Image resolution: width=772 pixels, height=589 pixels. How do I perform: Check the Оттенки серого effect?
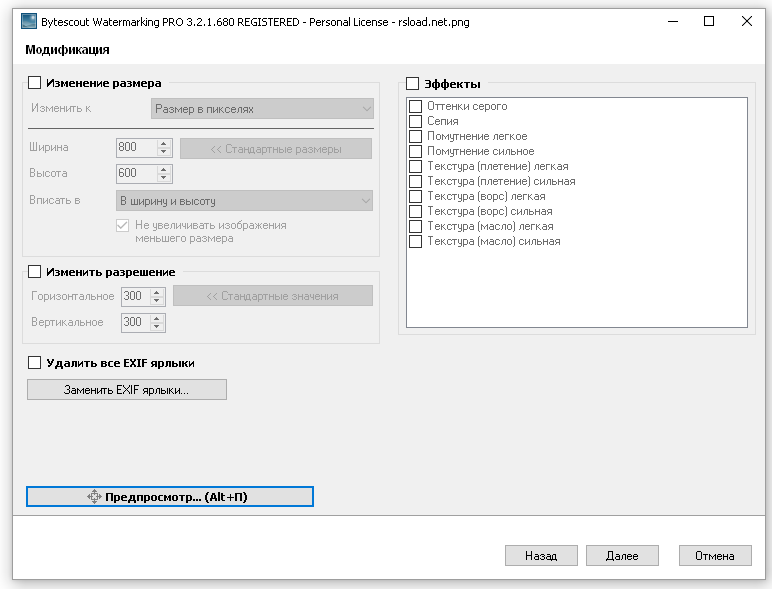416,106
